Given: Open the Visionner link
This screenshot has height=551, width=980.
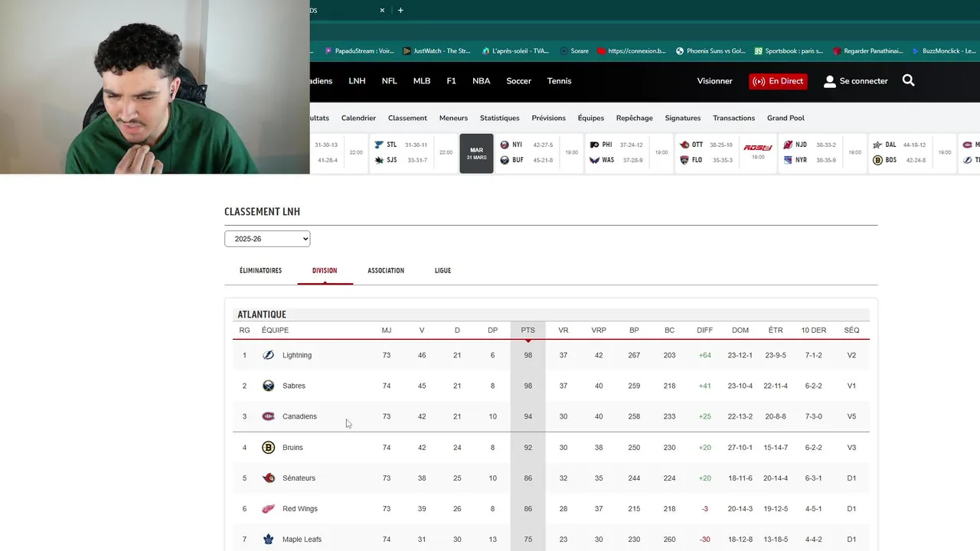Looking at the screenshot, I should pos(714,81).
